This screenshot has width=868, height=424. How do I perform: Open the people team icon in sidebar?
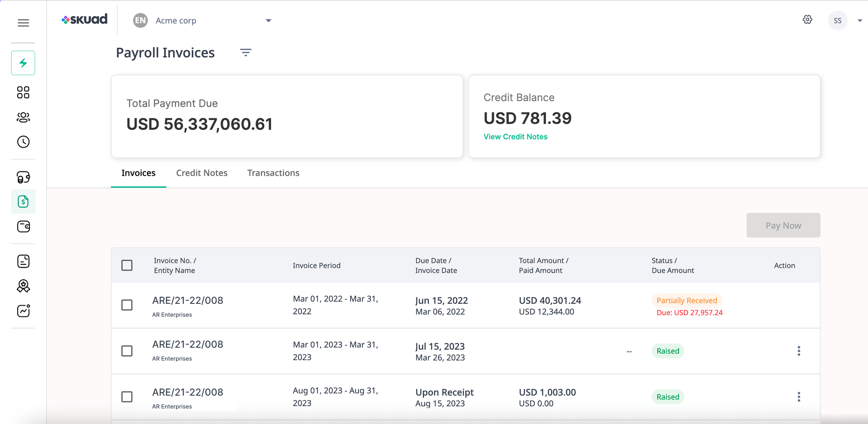pyautogui.click(x=23, y=117)
